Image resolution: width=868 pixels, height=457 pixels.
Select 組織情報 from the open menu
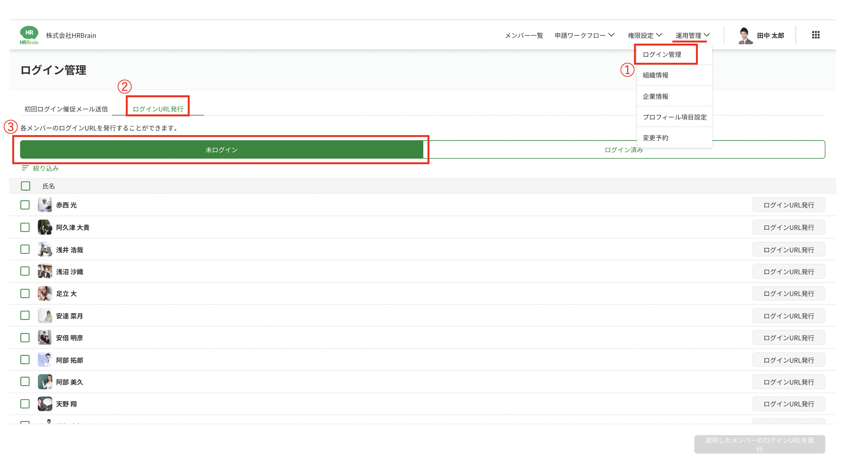(655, 75)
